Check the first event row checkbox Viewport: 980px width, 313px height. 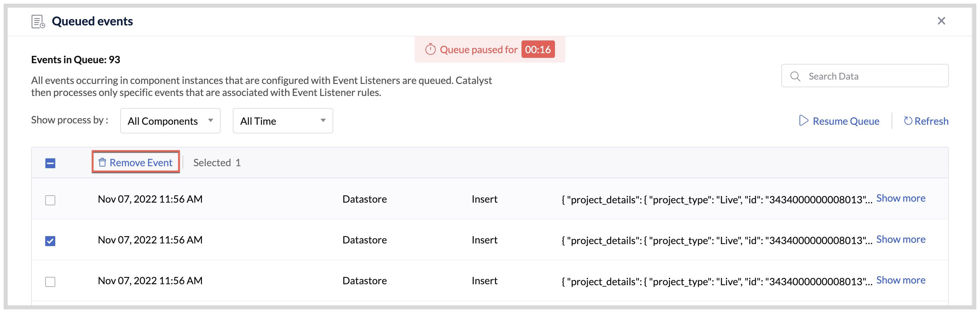click(51, 200)
